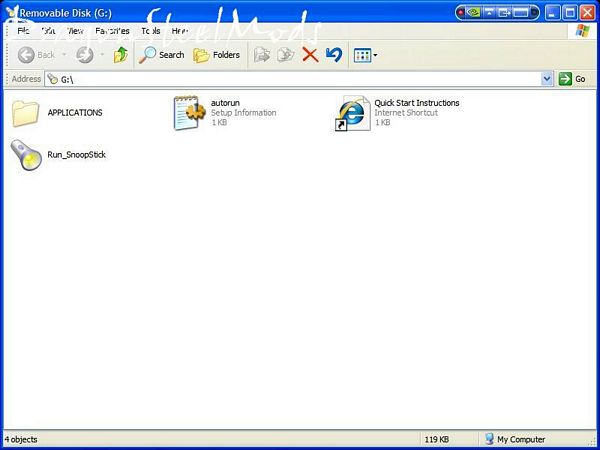Click the red Delete icon
600x450 pixels.
310,55
